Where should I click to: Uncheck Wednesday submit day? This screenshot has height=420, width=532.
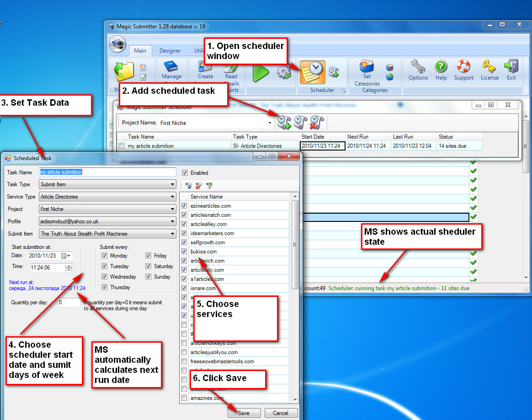pos(104,277)
